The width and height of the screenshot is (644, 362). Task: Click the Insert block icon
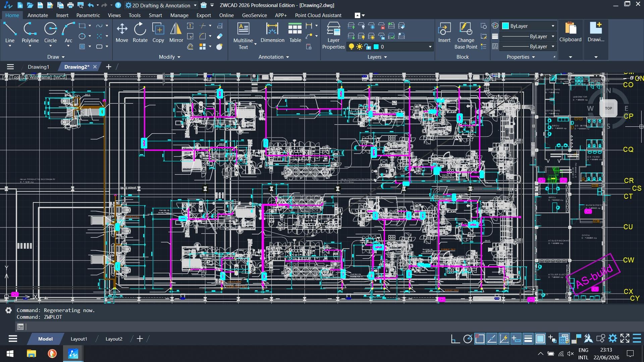pyautogui.click(x=444, y=33)
